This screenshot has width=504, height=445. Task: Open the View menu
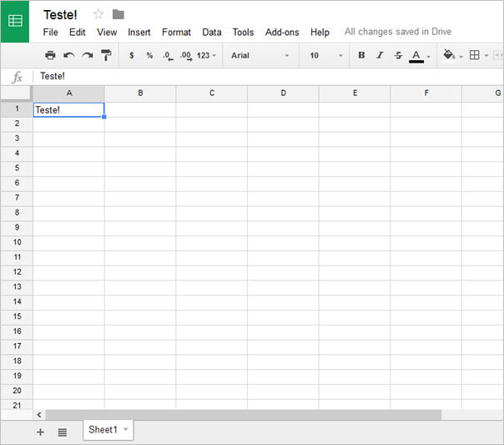[107, 33]
